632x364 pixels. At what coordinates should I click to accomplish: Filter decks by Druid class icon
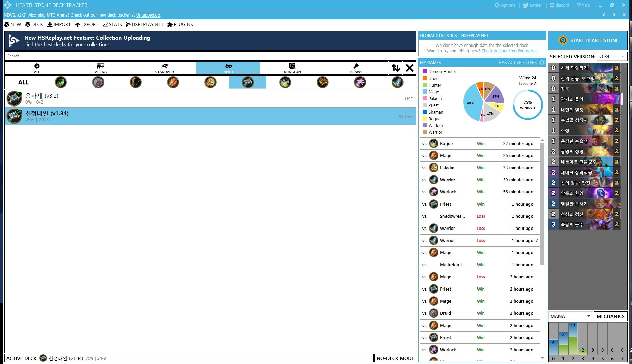click(x=98, y=82)
